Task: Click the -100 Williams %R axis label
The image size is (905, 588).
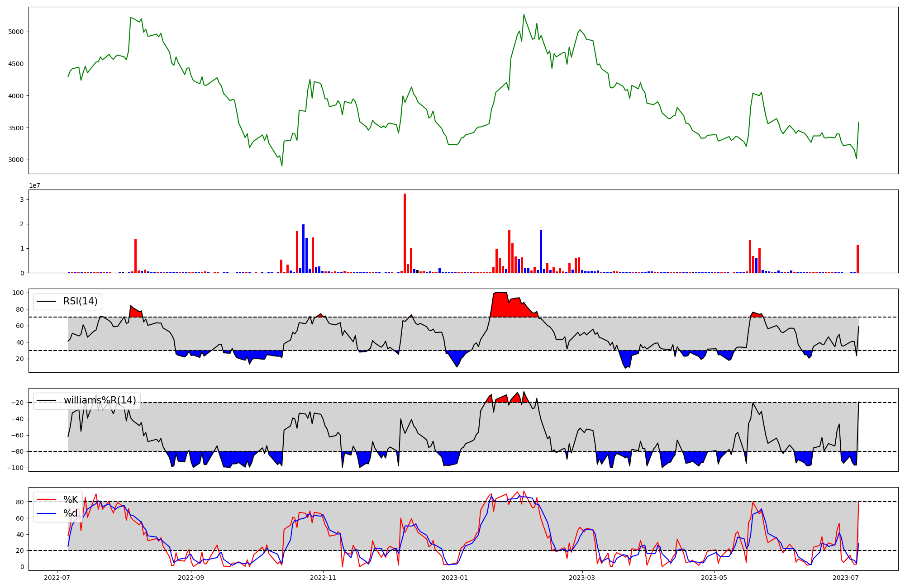Action: (x=16, y=468)
